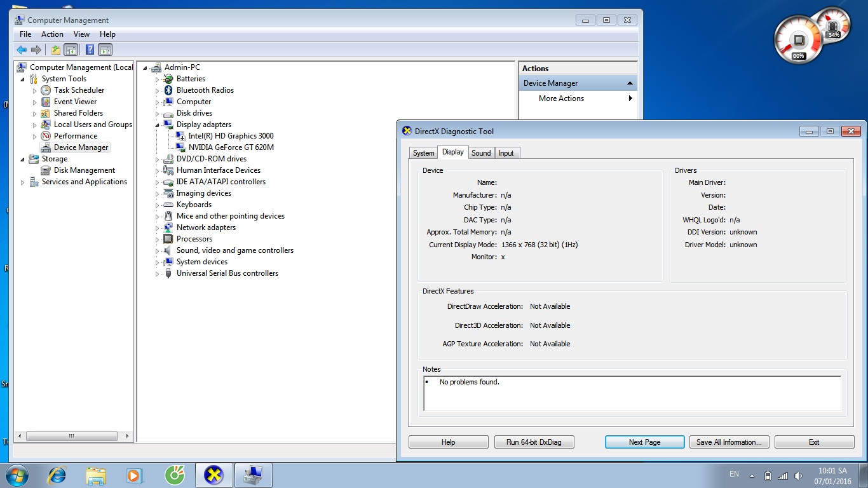
Task: Collapse the Device Manager actions section
Action: point(630,83)
